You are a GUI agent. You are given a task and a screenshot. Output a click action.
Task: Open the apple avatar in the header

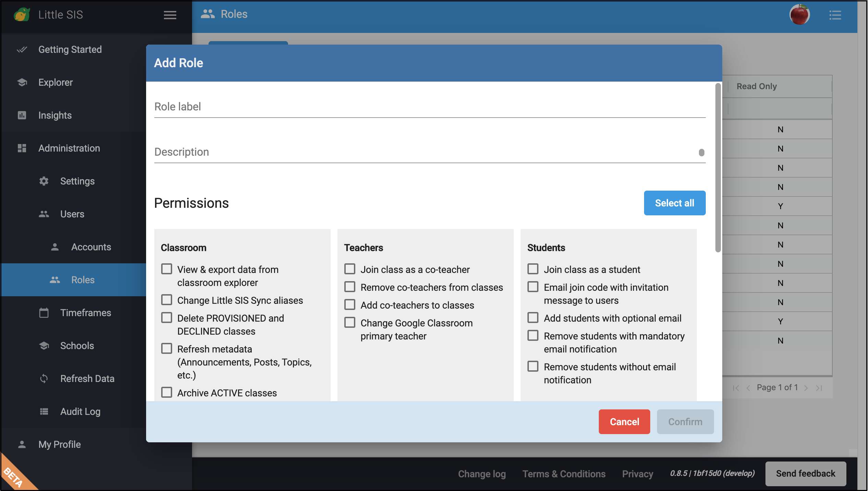(x=800, y=14)
